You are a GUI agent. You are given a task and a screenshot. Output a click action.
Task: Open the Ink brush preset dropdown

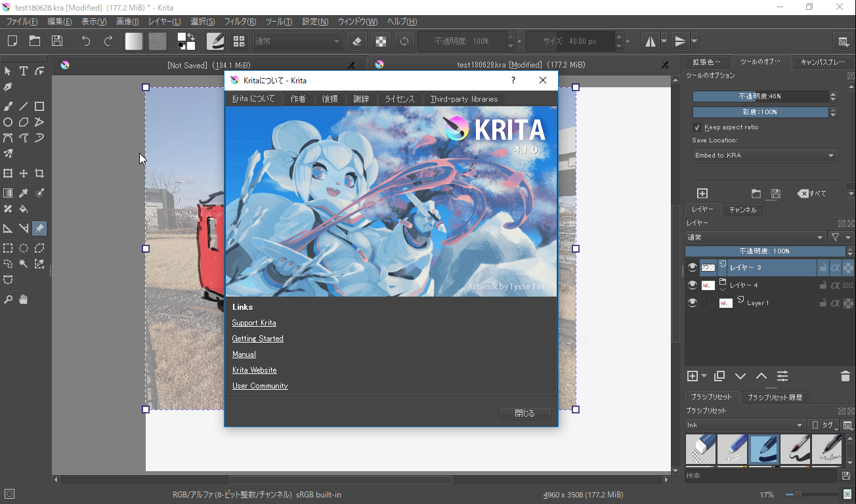[x=745, y=425]
